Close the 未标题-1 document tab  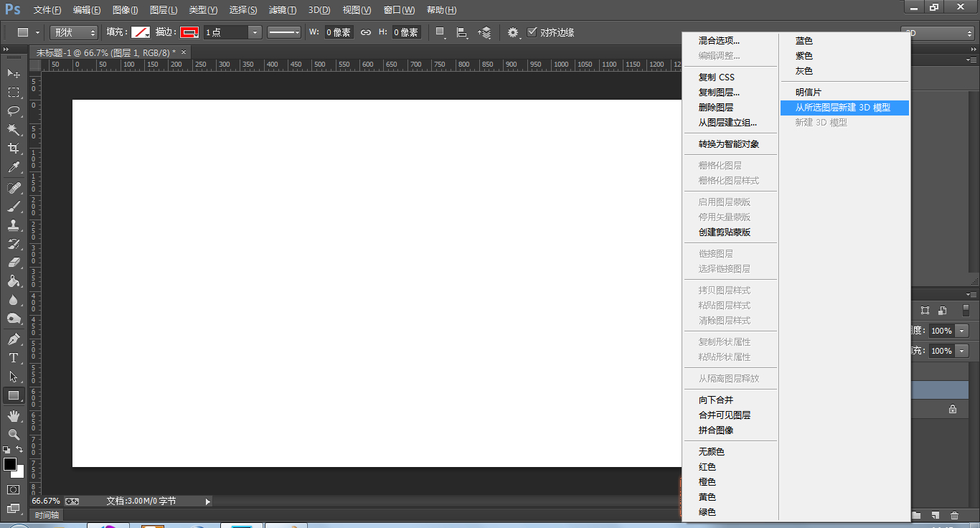[184, 52]
